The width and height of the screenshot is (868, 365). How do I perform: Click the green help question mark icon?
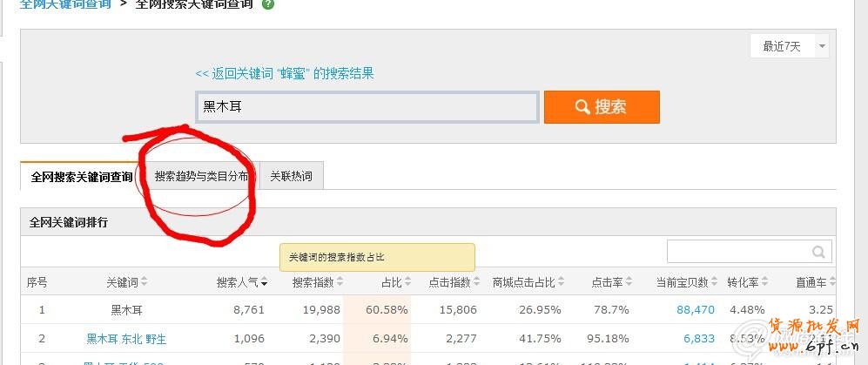[268, 4]
